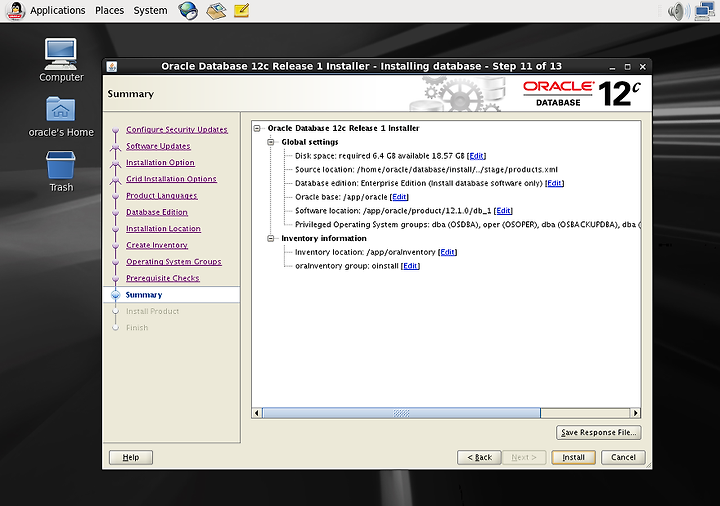Open the System menu
The height and width of the screenshot is (506, 720).
[x=150, y=10]
